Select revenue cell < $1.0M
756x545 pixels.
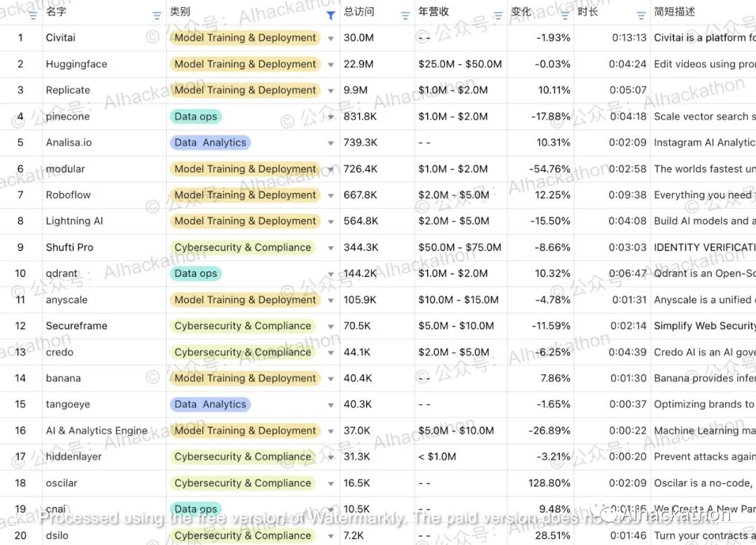tap(461, 456)
